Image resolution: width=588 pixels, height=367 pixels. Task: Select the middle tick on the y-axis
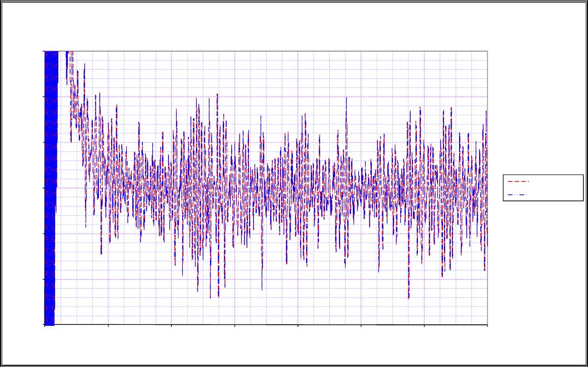[44, 188]
